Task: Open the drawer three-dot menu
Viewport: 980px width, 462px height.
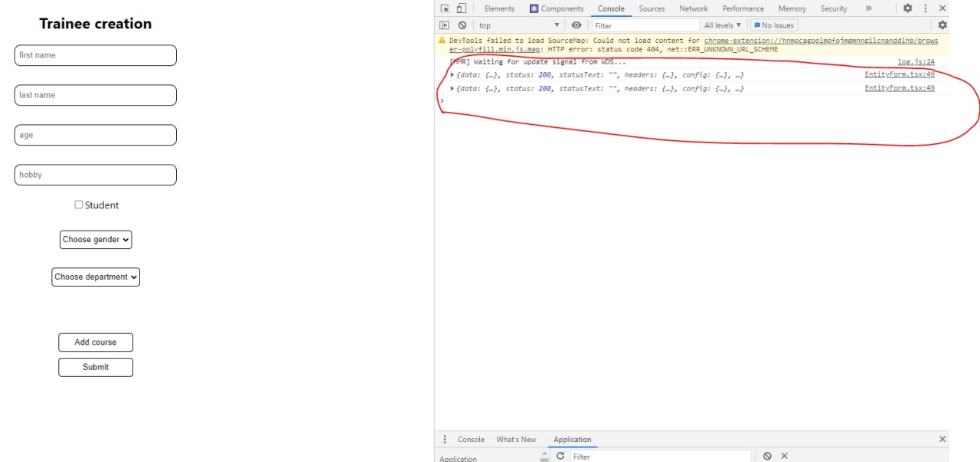Action: pos(445,439)
